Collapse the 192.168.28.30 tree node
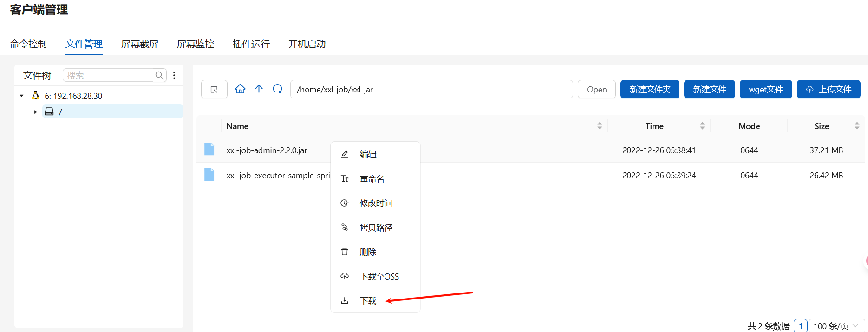868x332 pixels. point(21,96)
